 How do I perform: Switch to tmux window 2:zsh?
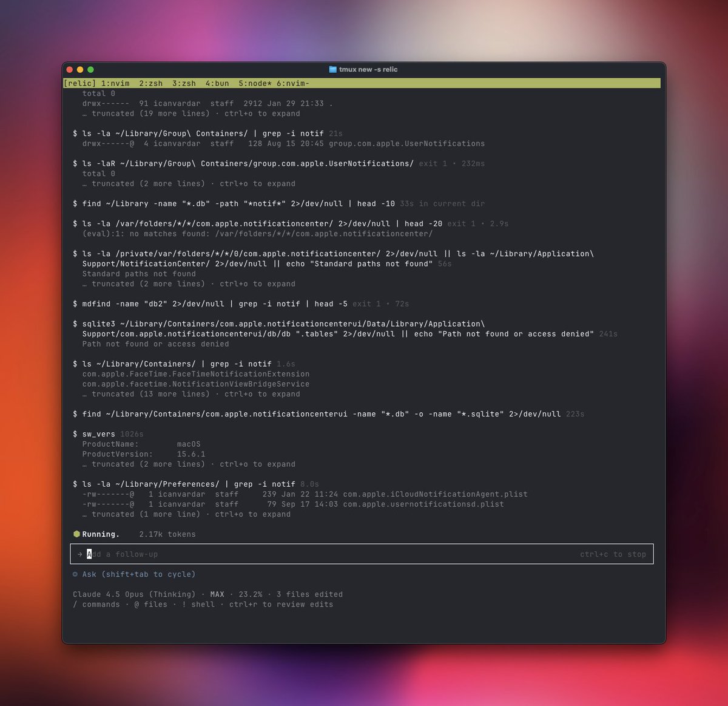point(150,84)
